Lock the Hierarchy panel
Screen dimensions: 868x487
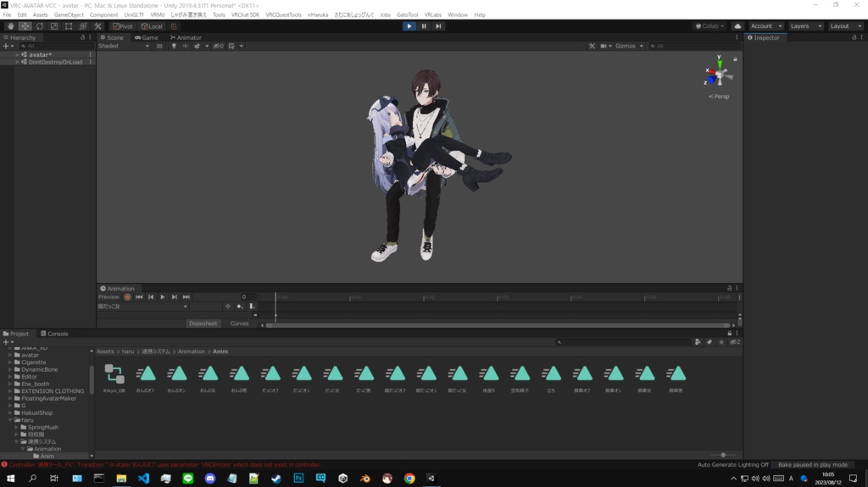click(x=82, y=37)
